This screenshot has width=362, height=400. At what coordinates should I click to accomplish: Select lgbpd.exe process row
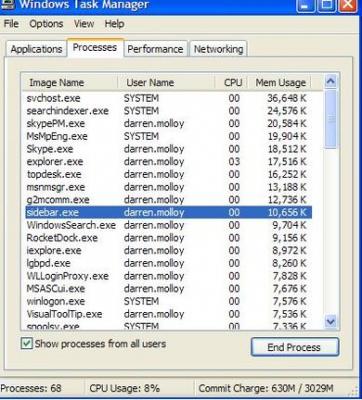(x=168, y=263)
